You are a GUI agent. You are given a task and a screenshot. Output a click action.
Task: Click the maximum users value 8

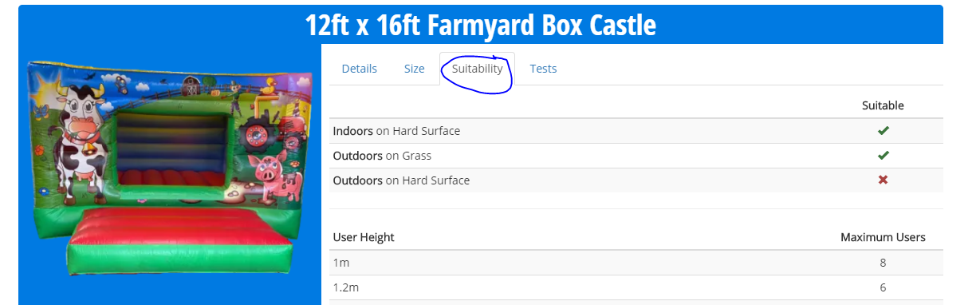coord(883,263)
